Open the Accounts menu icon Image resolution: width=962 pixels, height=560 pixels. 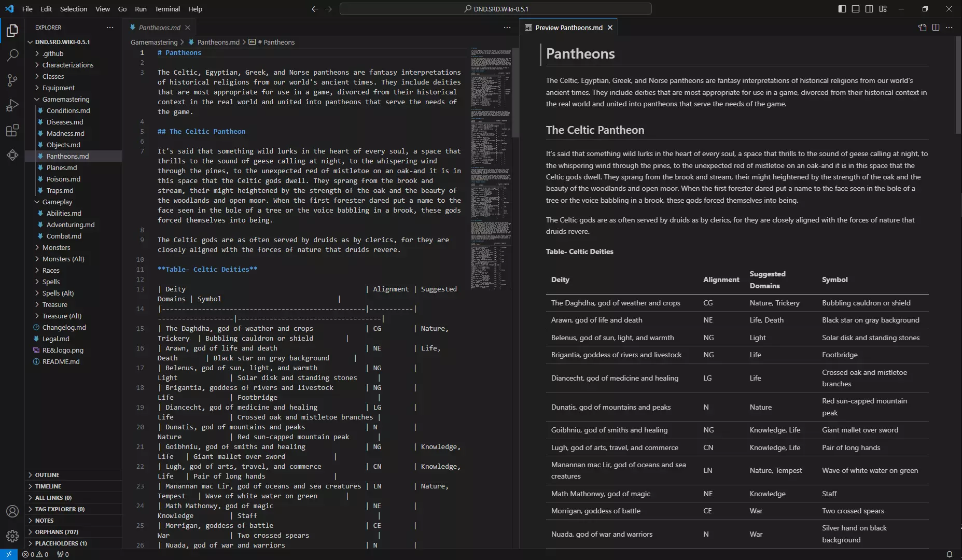(12, 511)
